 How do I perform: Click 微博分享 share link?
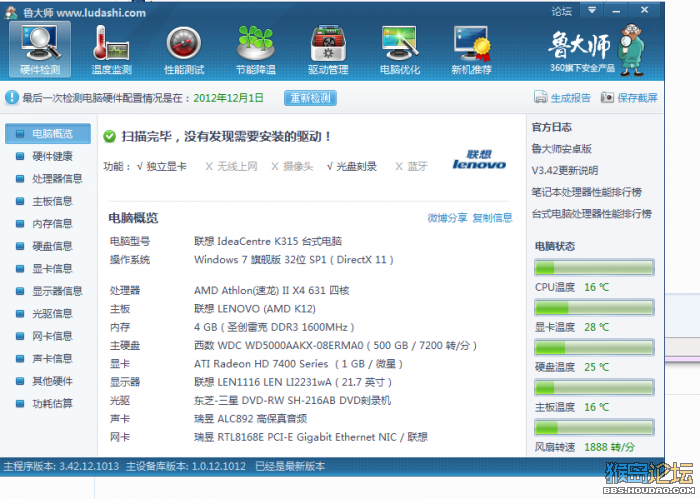[x=447, y=218]
